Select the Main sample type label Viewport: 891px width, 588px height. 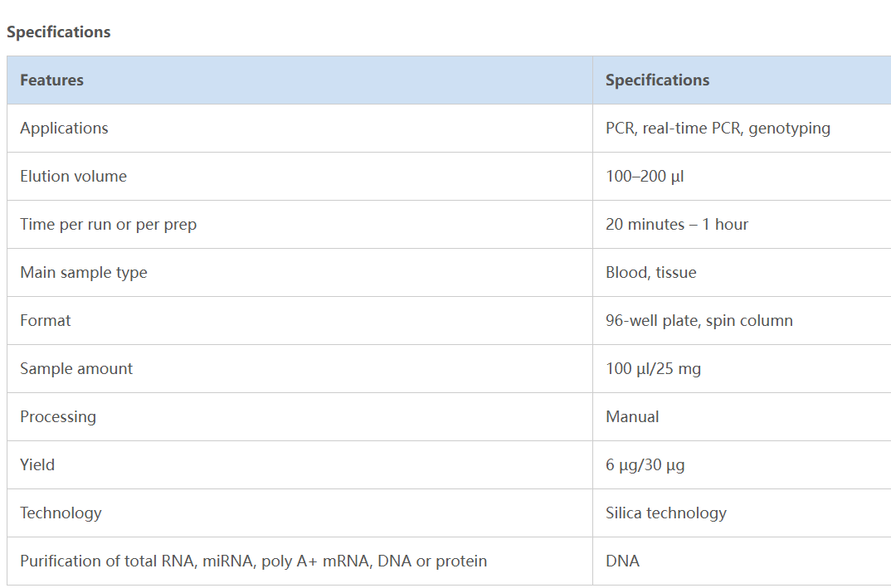point(83,273)
